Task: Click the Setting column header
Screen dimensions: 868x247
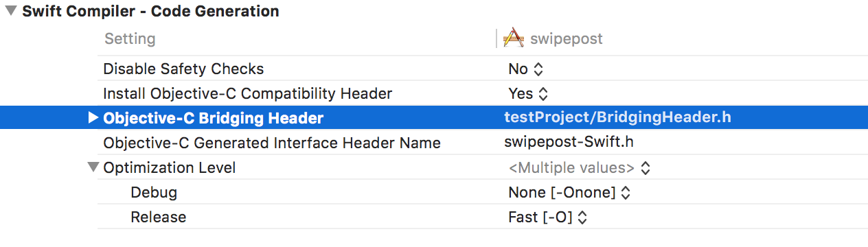Action: [x=130, y=38]
